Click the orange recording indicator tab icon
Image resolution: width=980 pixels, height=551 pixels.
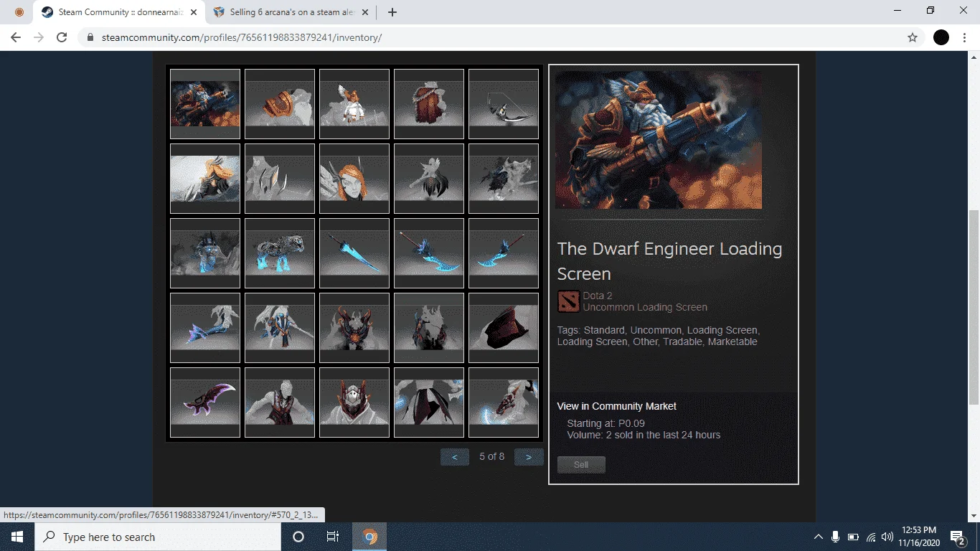pos(19,12)
